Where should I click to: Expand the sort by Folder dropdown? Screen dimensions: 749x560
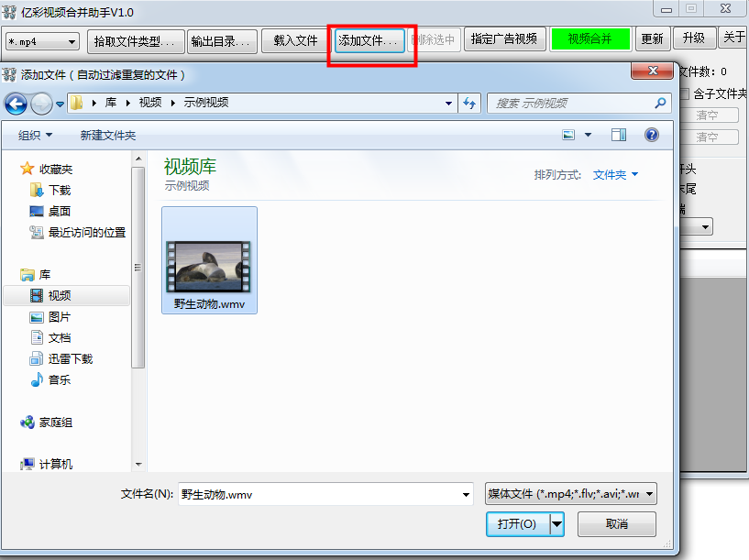point(615,174)
